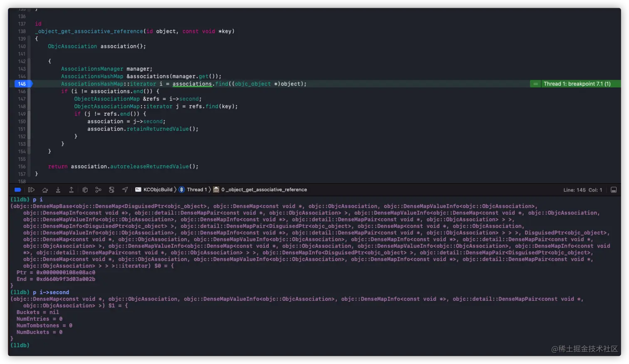Screen dimensions: 629x364
Task: Click line number 156 in the gutter
Action: [22, 167]
